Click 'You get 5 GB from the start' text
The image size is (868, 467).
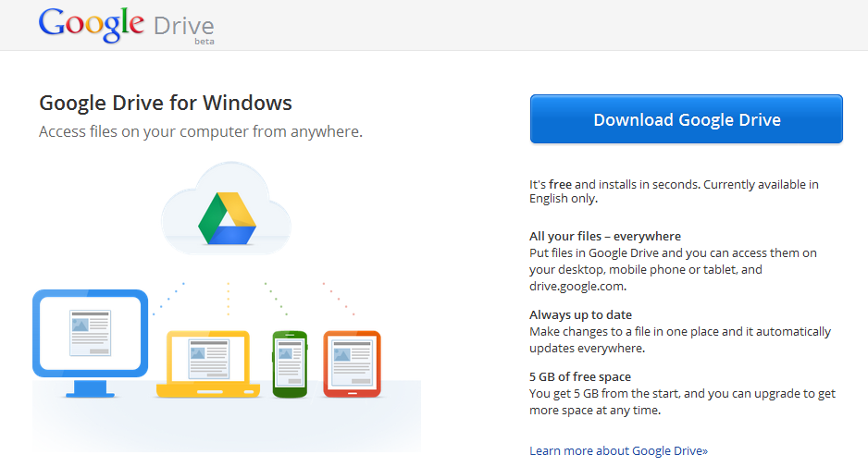click(604, 393)
